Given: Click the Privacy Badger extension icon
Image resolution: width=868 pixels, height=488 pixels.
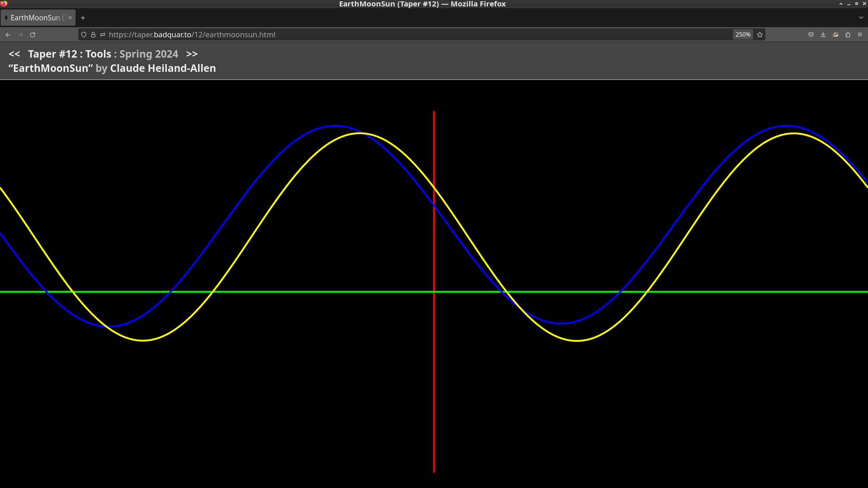Looking at the screenshot, I should click(x=835, y=35).
